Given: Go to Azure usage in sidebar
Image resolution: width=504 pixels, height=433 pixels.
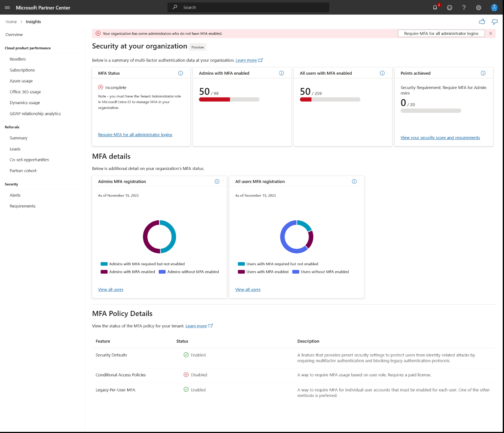Looking at the screenshot, I should pos(21,81).
